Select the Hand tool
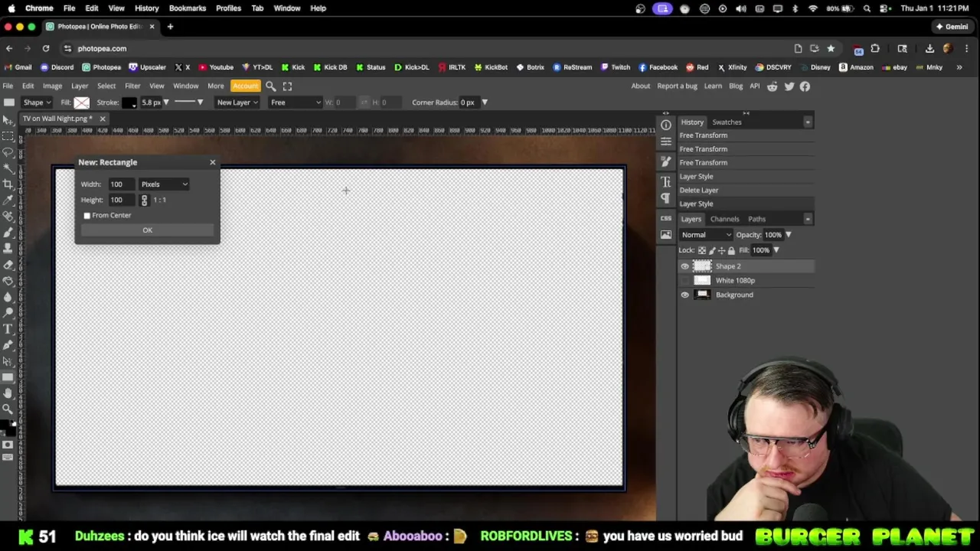The height and width of the screenshot is (551, 980). [x=8, y=393]
